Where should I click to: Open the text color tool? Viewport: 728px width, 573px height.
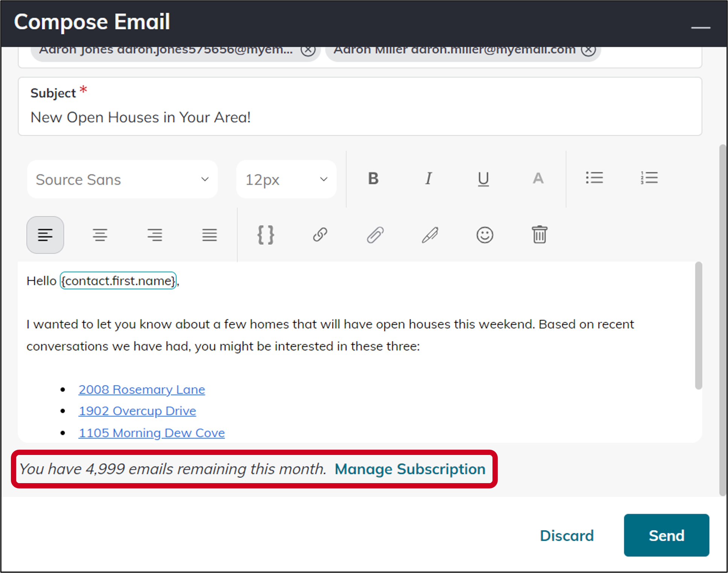[538, 179]
